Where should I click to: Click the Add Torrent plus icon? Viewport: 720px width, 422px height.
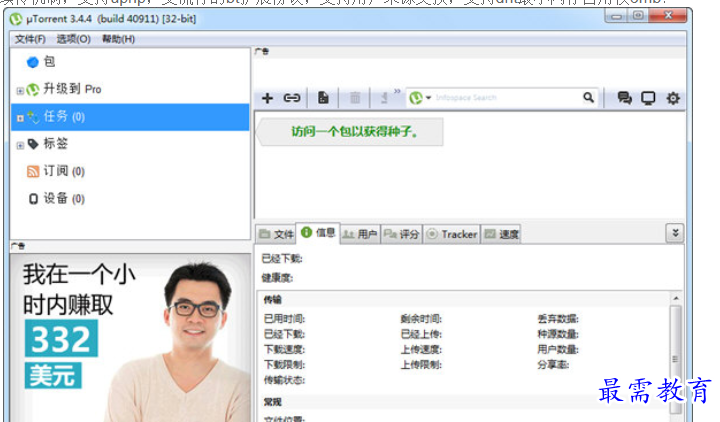[267, 98]
